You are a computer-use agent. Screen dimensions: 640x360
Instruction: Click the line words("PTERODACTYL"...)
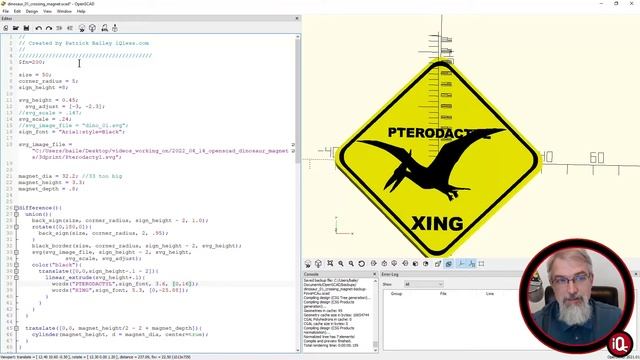pos(125,284)
